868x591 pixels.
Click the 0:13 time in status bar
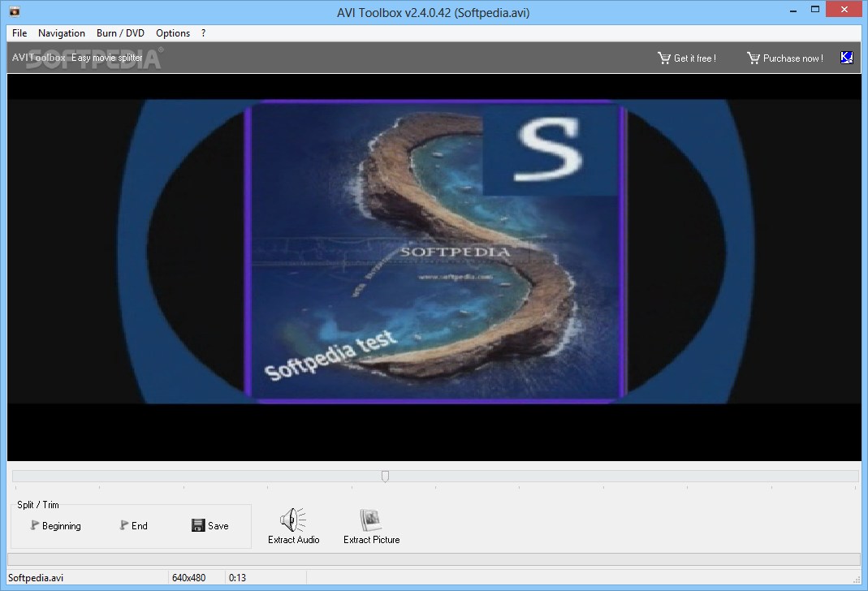[x=237, y=578]
